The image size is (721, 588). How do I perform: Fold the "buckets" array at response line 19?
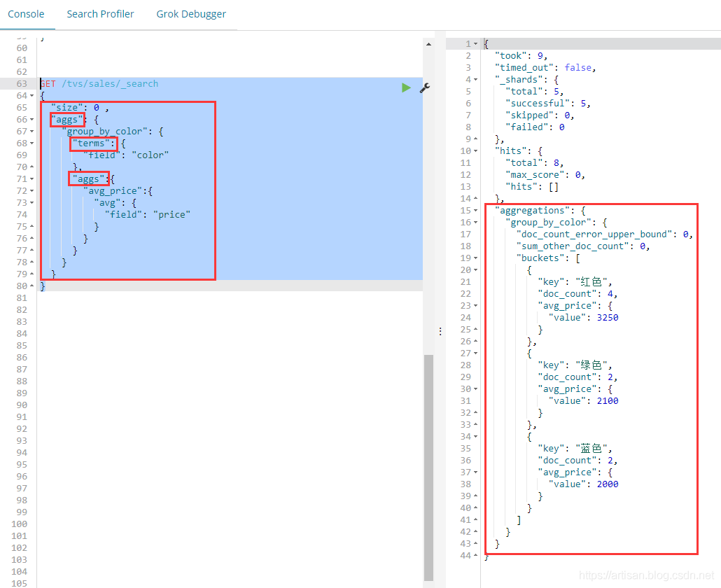[475, 258]
